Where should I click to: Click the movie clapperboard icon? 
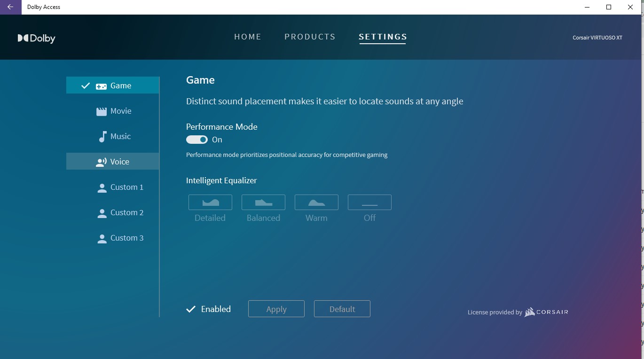[102, 111]
